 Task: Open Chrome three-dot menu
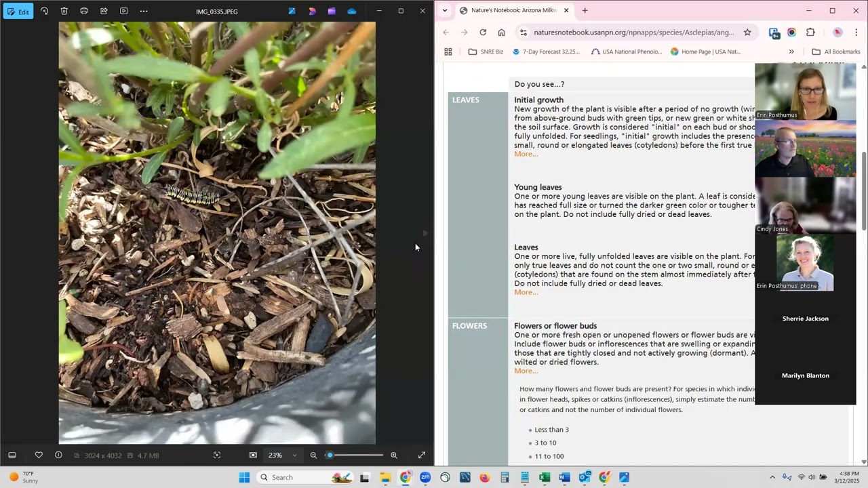point(856,33)
